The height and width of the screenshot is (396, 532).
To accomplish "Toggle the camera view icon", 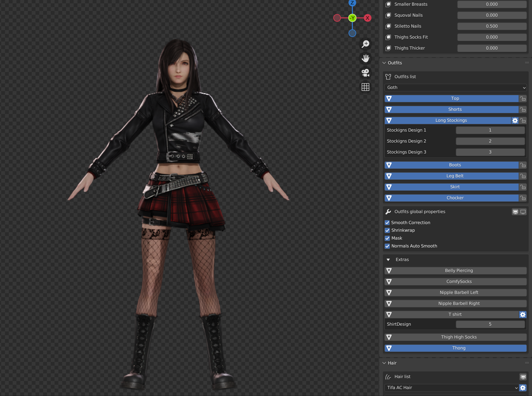I will [x=365, y=73].
